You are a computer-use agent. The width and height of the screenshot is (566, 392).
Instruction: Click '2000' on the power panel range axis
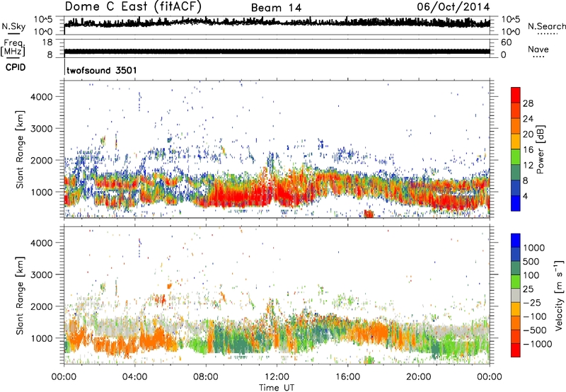point(42,160)
